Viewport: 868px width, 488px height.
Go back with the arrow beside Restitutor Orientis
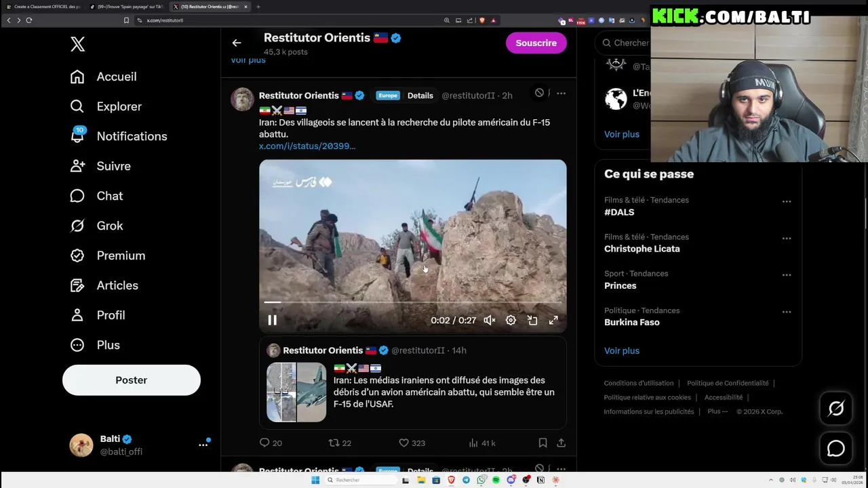(237, 43)
